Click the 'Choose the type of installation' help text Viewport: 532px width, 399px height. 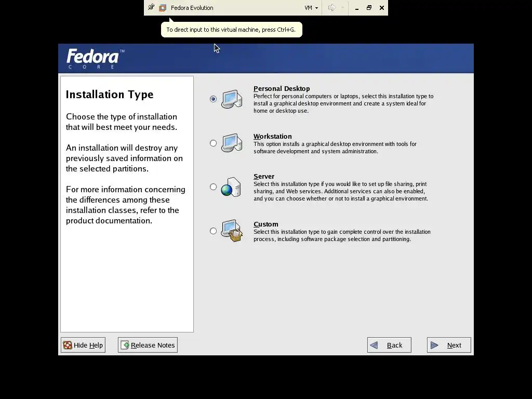(x=122, y=122)
